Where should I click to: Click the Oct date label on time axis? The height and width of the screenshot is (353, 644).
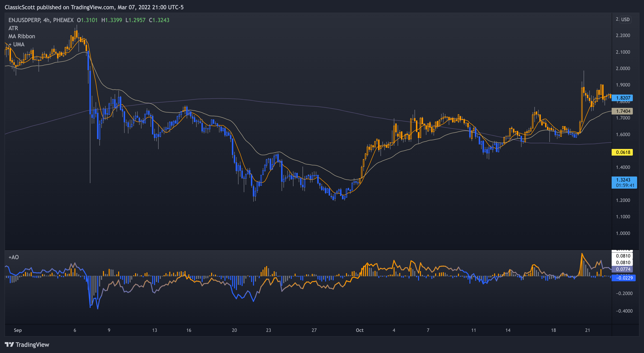tap(360, 330)
